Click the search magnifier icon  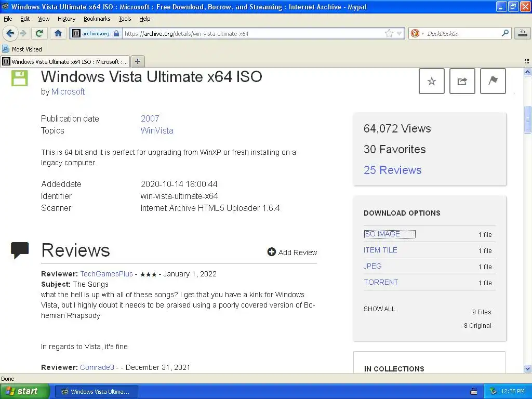(505, 33)
